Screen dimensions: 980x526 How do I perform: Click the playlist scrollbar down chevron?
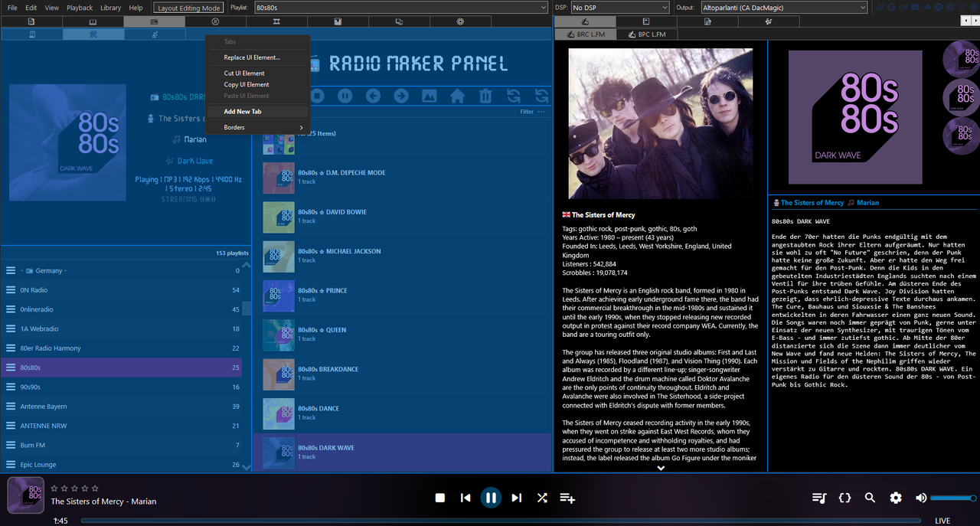coord(247,466)
